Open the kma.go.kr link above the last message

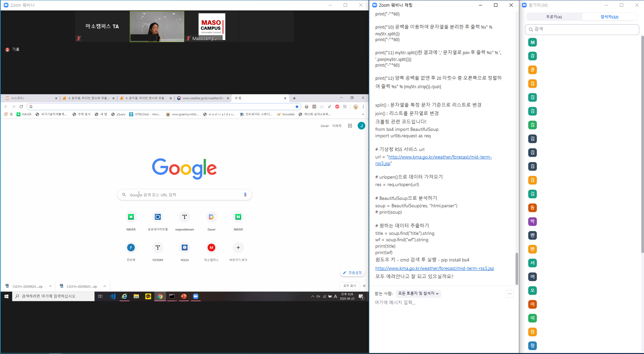tap(434, 269)
